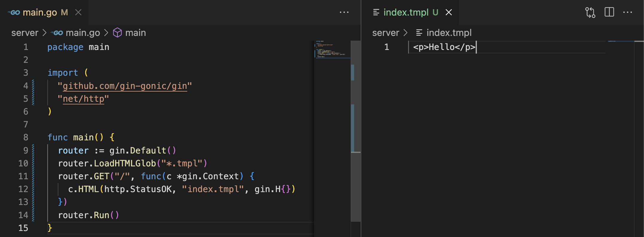Click the U untracked badge on index.tmpl tab

coord(435,12)
